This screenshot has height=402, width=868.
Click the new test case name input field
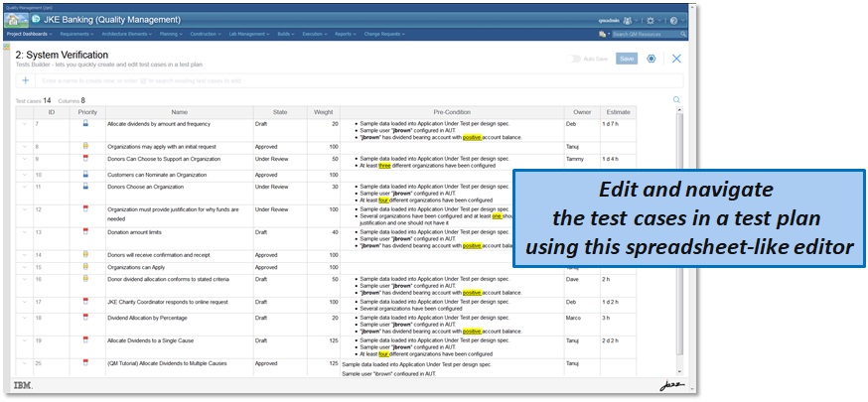click(x=359, y=80)
